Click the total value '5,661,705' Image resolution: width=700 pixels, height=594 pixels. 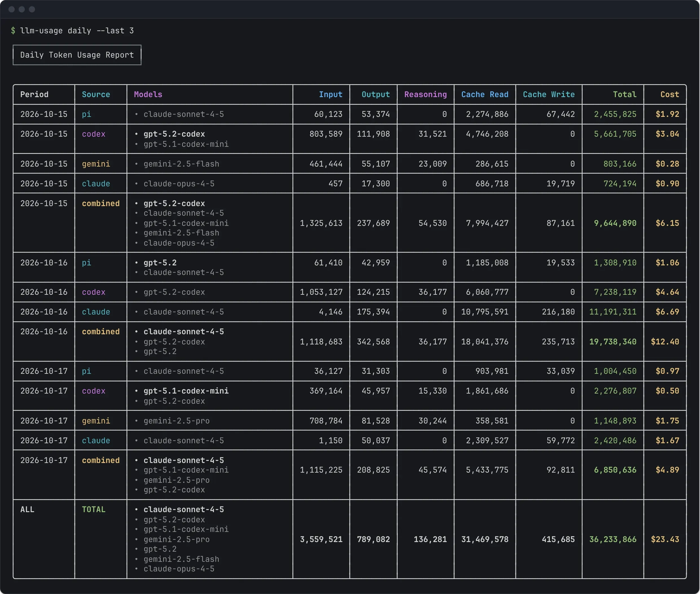[615, 134]
